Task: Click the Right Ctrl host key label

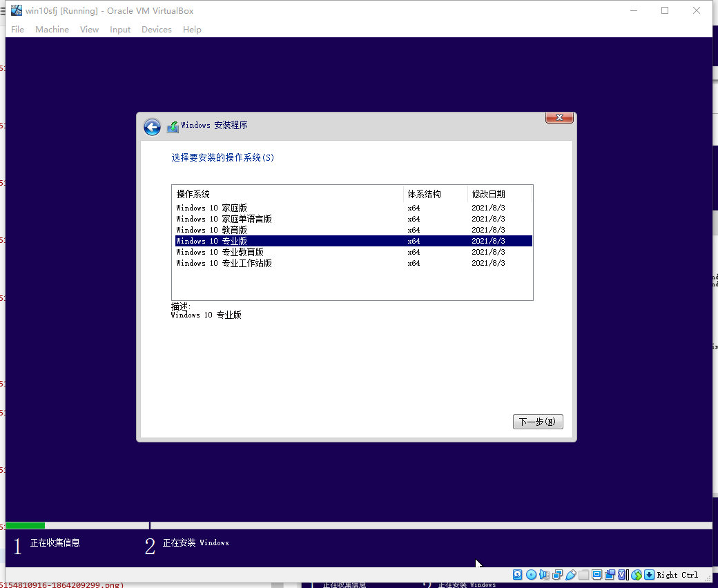Action: coord(677,575)
